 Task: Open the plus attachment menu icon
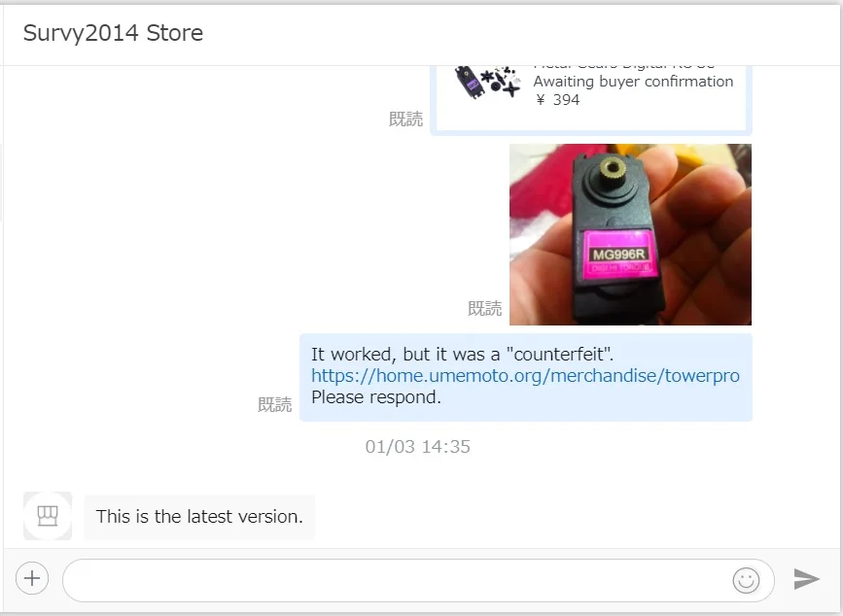[32, 578]
